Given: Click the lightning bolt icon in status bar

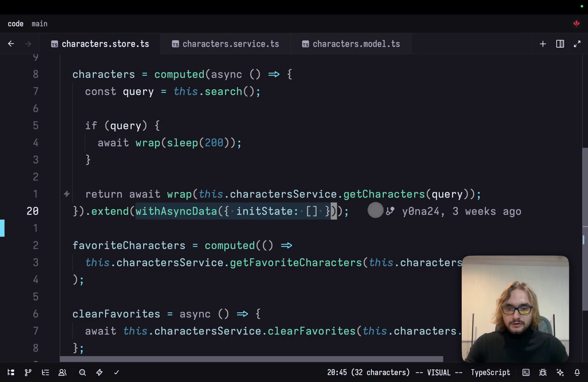Looking at the screenshot, I should (99, 372).
